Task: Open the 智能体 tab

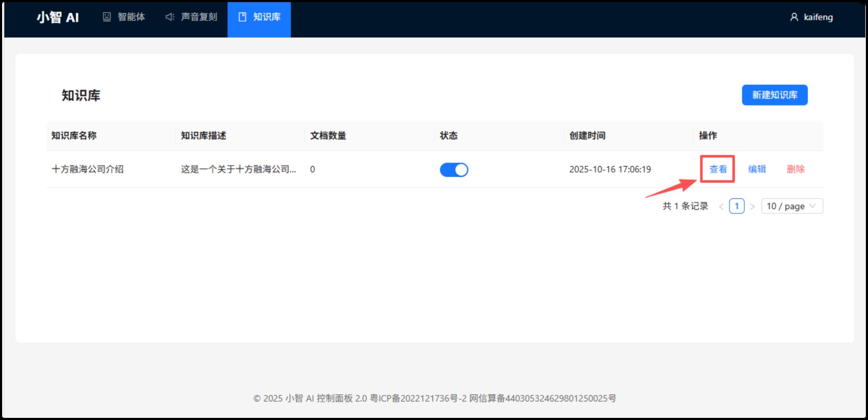Action: 124,17
